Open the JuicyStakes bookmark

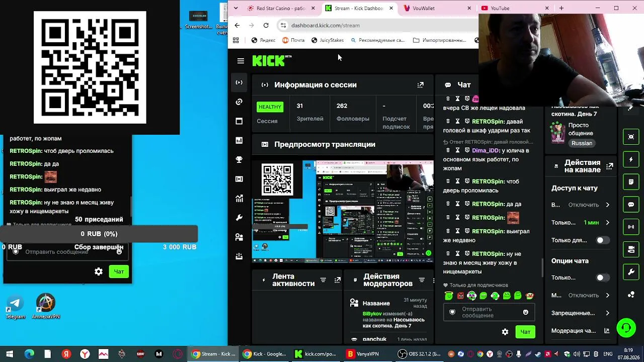click(x=328, y=40)
